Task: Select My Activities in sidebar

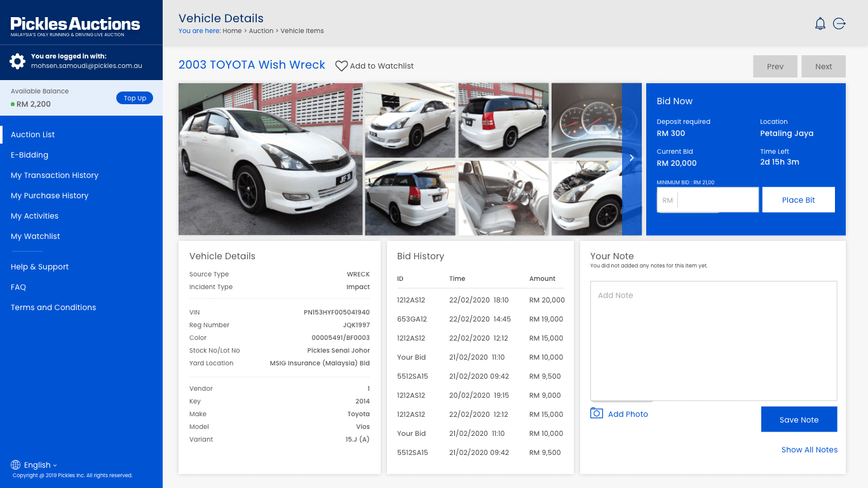Action: (x=34, y=216)
